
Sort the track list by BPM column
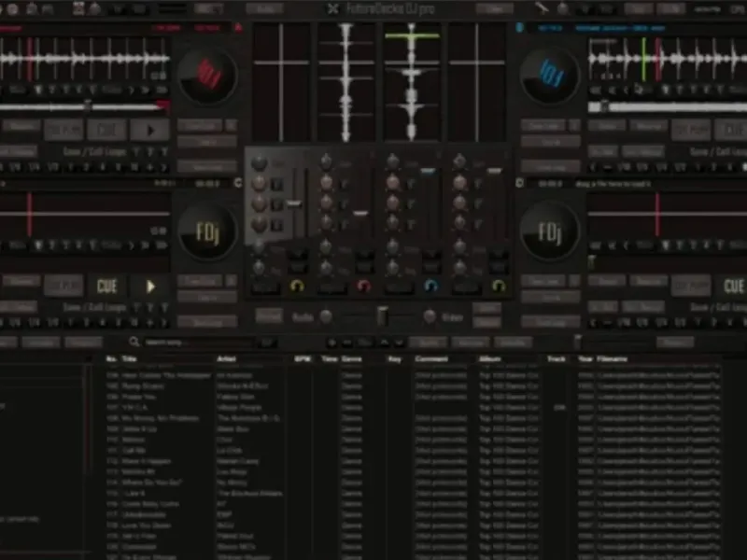point(303,358)
